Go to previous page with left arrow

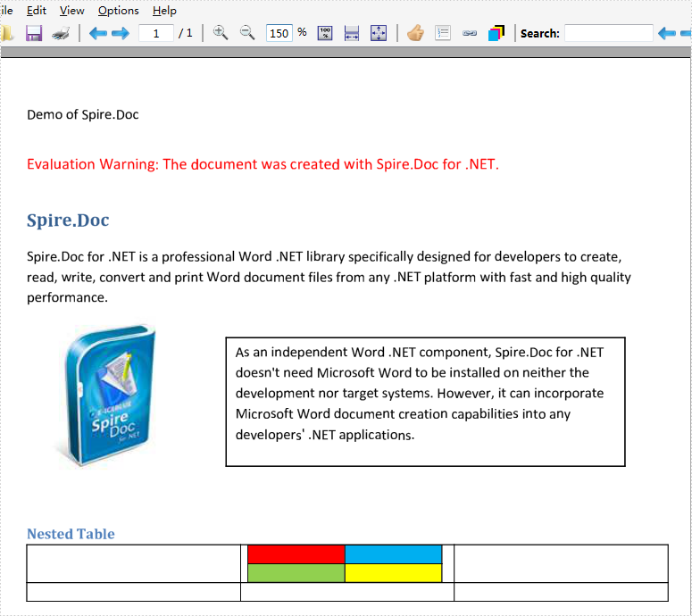97,33
